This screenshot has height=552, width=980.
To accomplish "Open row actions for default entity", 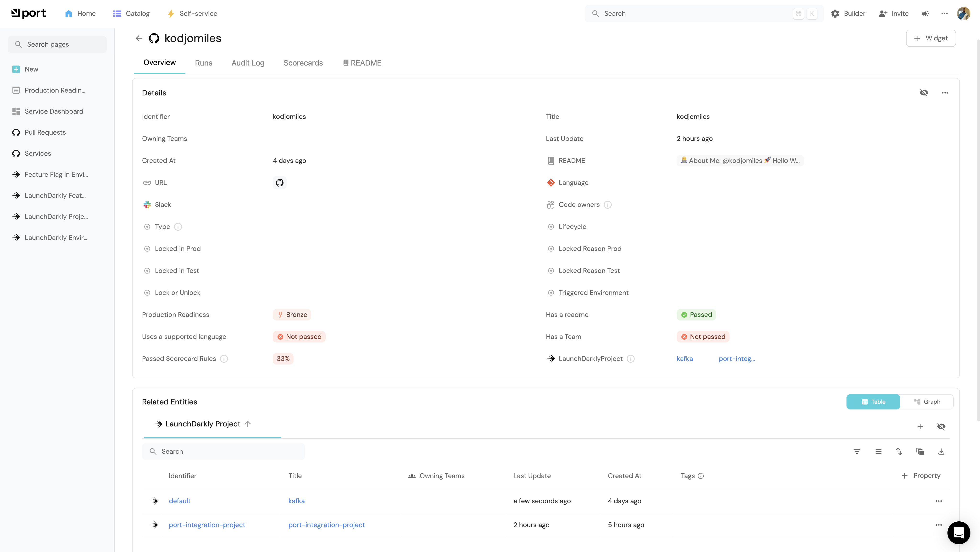I will click(939, 501).
